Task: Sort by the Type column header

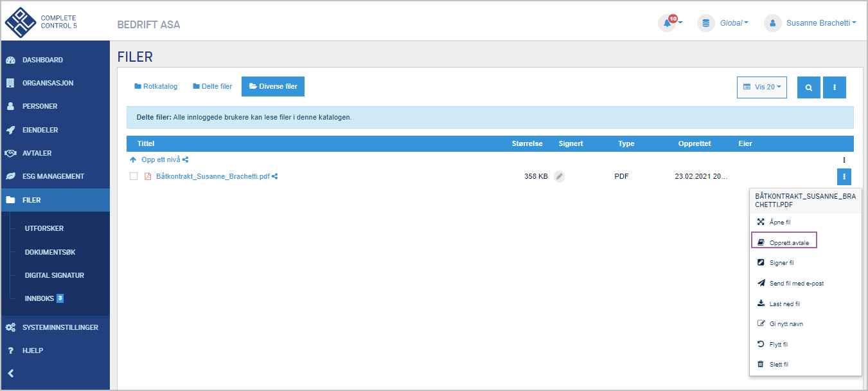Action: pos(626,143)
